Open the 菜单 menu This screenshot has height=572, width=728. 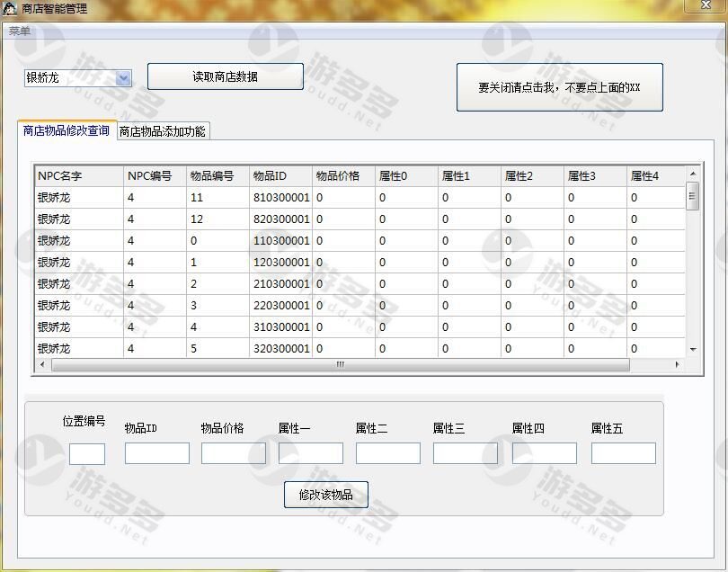point(20,31)
